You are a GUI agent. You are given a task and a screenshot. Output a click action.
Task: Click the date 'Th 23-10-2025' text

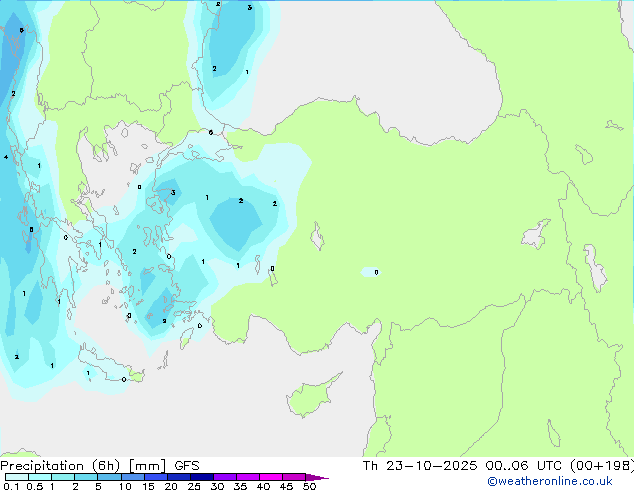(x=420, y=466)
